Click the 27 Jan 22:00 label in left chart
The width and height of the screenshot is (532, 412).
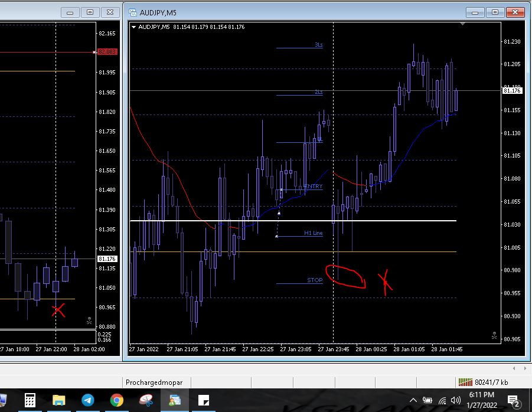click(51, 349)
